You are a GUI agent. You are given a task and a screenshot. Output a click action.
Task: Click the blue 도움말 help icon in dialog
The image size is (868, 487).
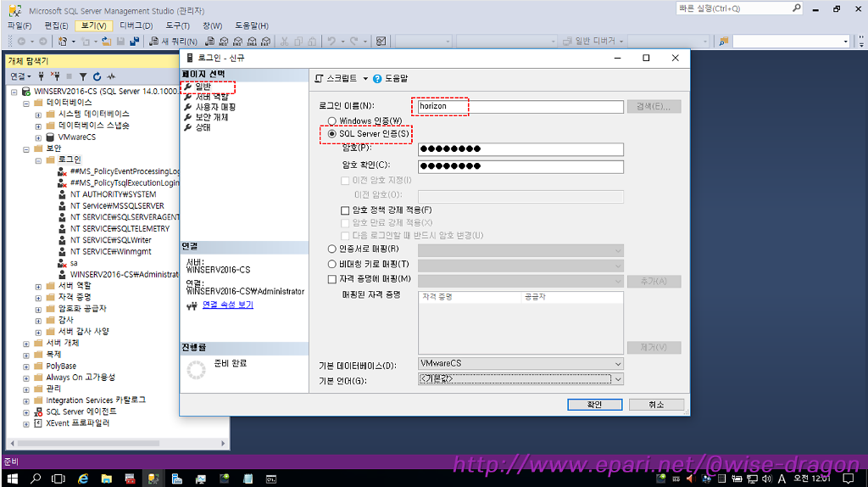pos(377,79)
